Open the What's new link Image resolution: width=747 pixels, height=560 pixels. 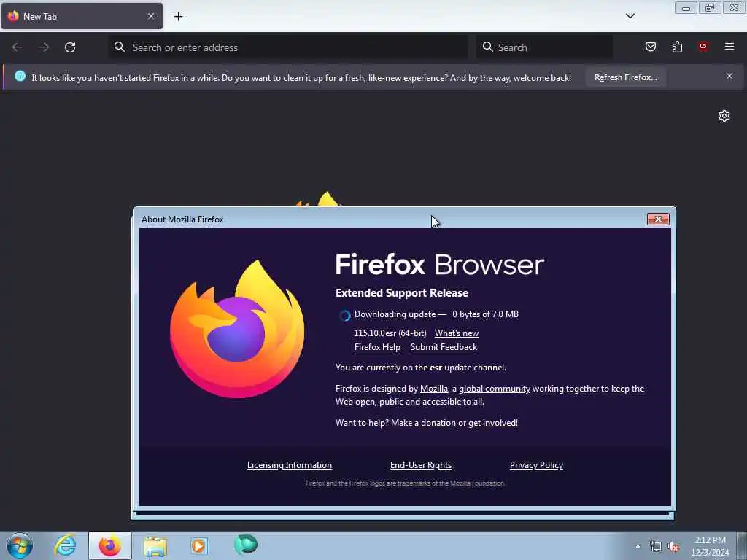pos(457,333)
